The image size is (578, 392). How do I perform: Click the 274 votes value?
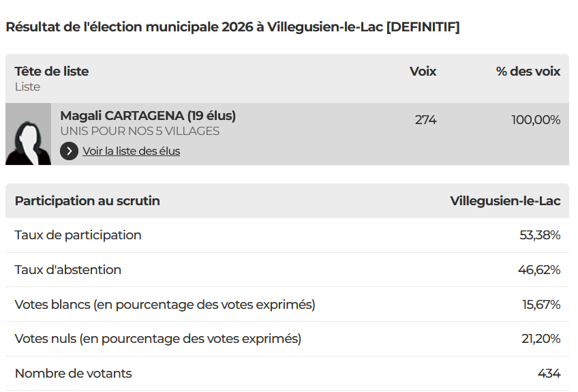click(425, 120)
